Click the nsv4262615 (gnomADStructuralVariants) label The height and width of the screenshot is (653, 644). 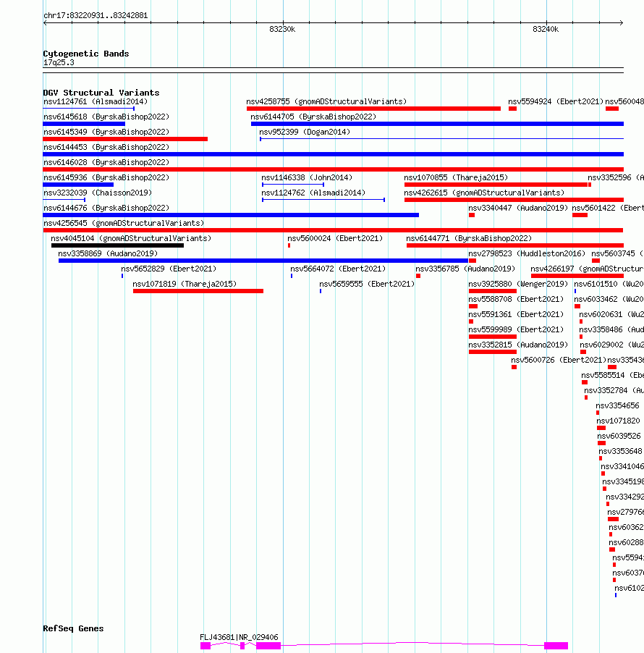[x=484, y=193]
